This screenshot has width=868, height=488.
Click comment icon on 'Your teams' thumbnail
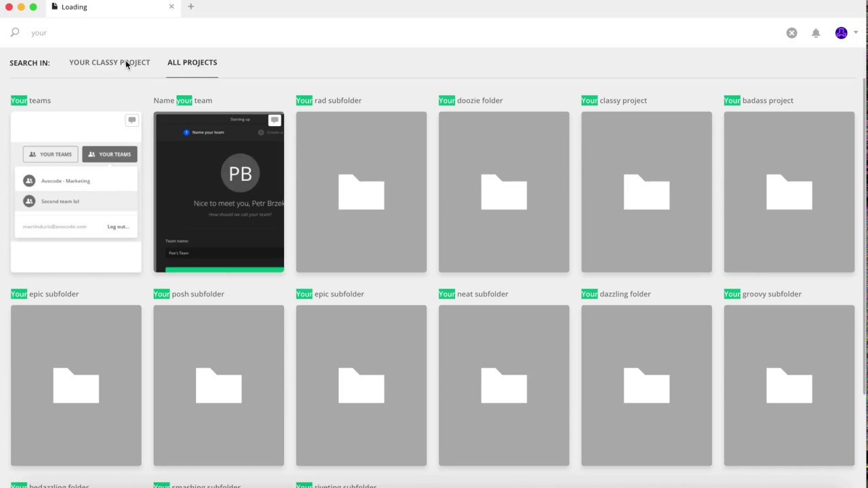(x=132, y=120)
